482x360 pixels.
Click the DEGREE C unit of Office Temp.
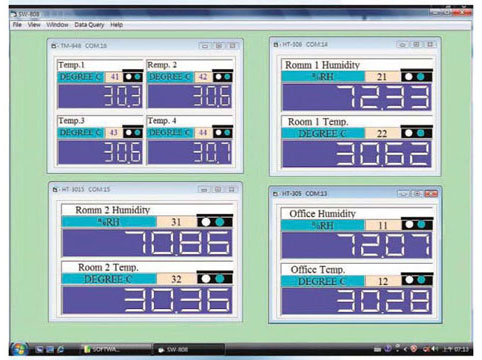coord(323,281)
